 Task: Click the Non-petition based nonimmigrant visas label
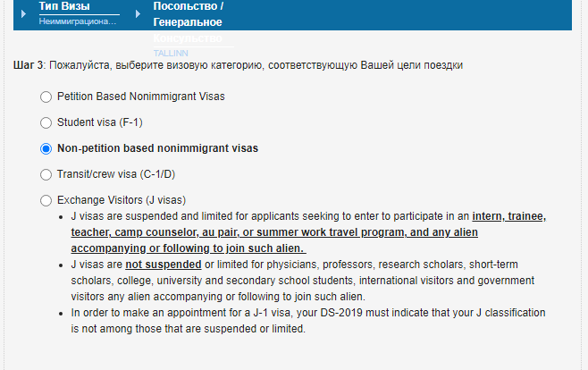164,148
